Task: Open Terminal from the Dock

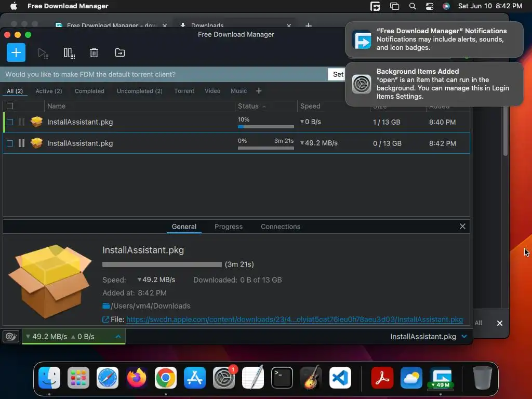Action: pos(282,378)
